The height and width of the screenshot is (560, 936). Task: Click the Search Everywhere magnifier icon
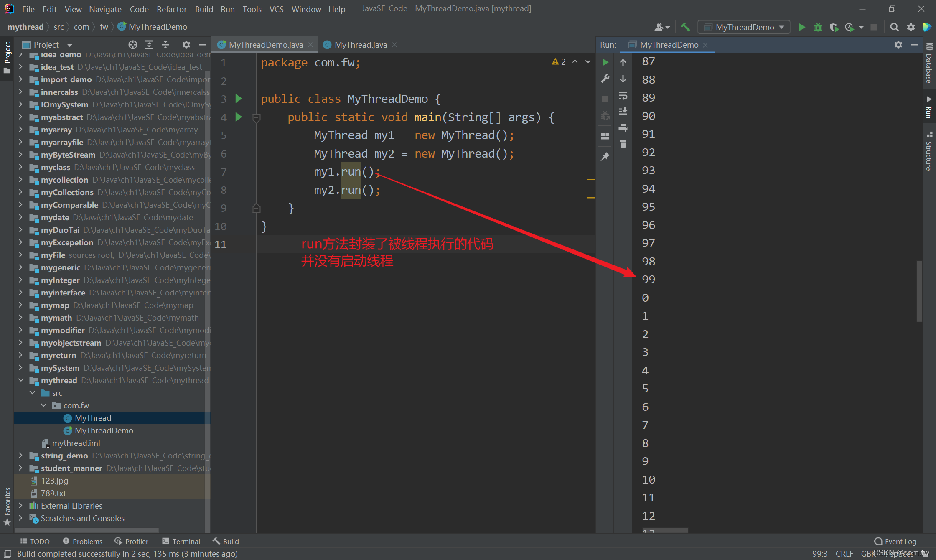[894, 27]
